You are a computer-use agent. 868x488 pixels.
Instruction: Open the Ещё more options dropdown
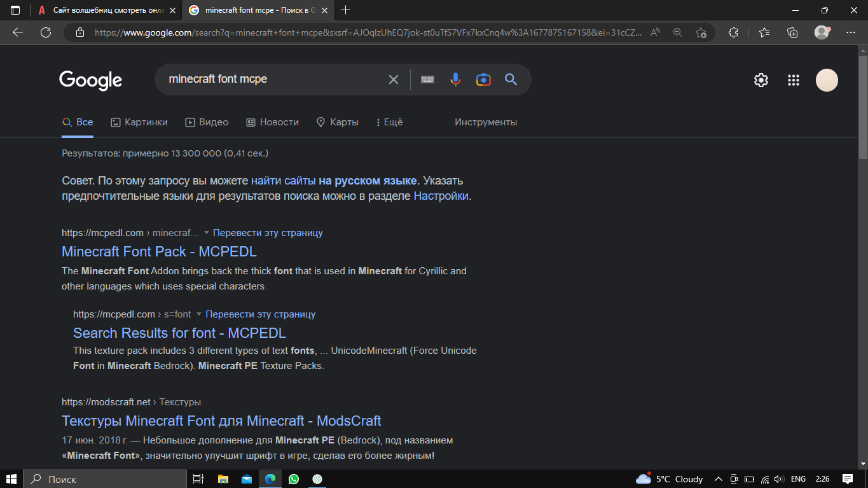click(389, 122)
